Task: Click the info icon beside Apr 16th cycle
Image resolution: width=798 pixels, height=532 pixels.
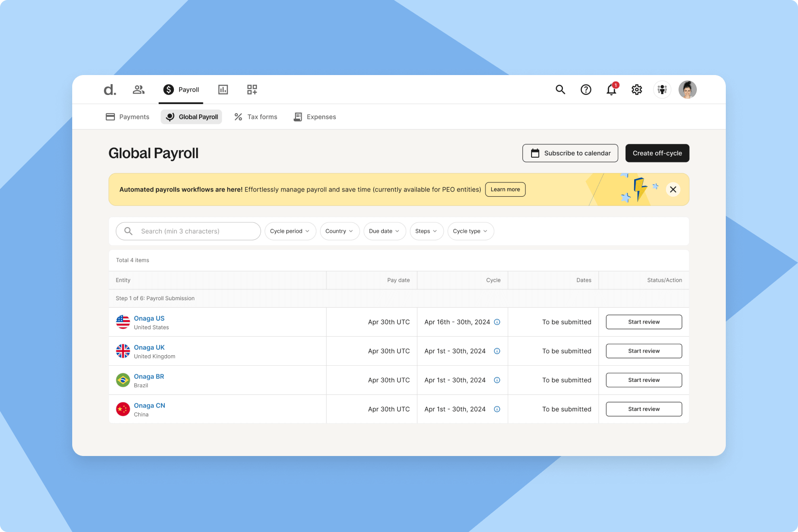Action: pos(497,322)
